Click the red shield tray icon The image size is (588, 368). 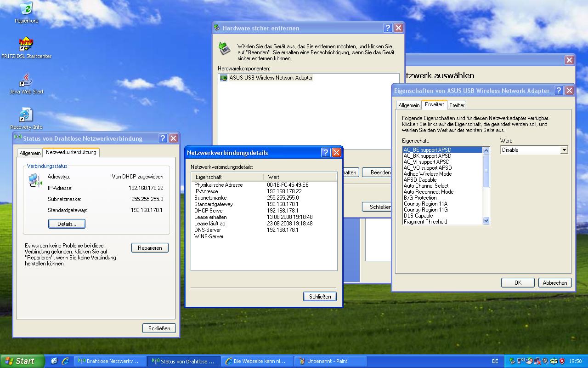pos(562,361)
